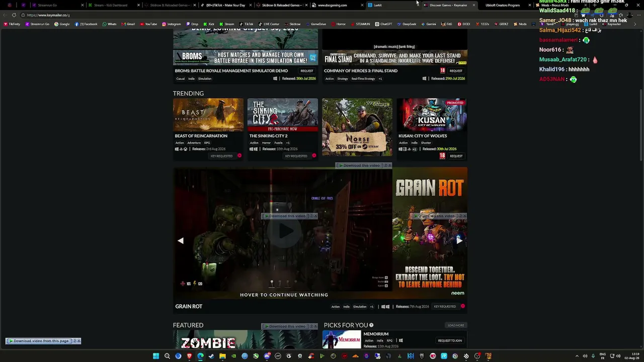Viewport: 644px width, 362px height.
Task: Open the taskbar clock showing 13:19
Action: 631,356
